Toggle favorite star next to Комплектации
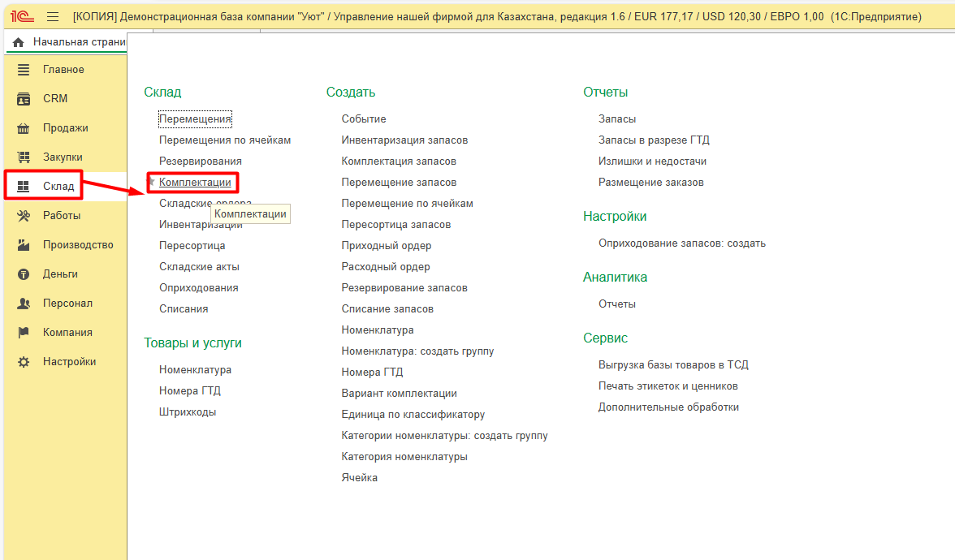This screenshot has height=560, width=955. 151,183
